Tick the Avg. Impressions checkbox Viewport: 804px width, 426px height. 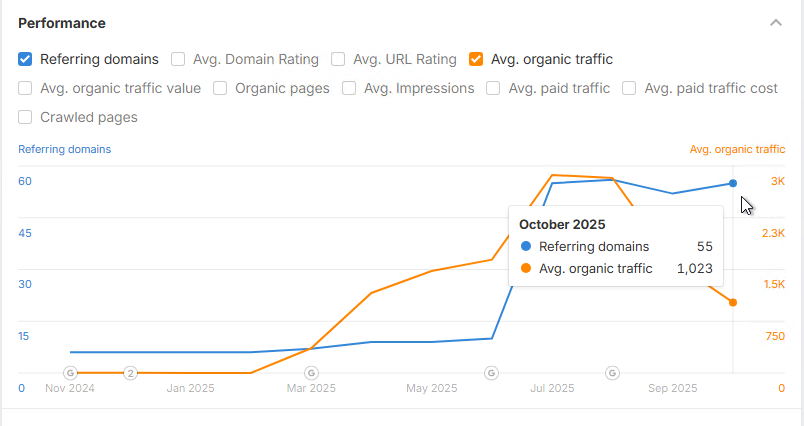coord(349,88)
